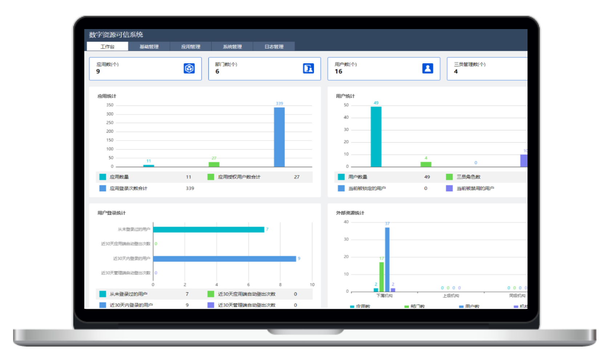Click the 近30天管理端自动登出次数 legend swatch
This screenshot has width=606, height=364.
211,305
